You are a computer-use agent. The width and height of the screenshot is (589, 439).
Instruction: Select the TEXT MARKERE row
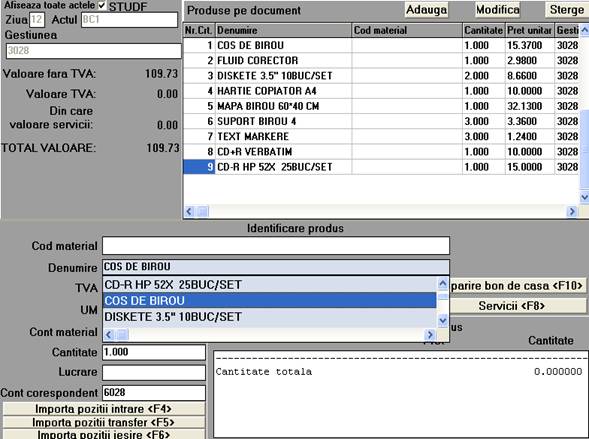click(381, 136)
